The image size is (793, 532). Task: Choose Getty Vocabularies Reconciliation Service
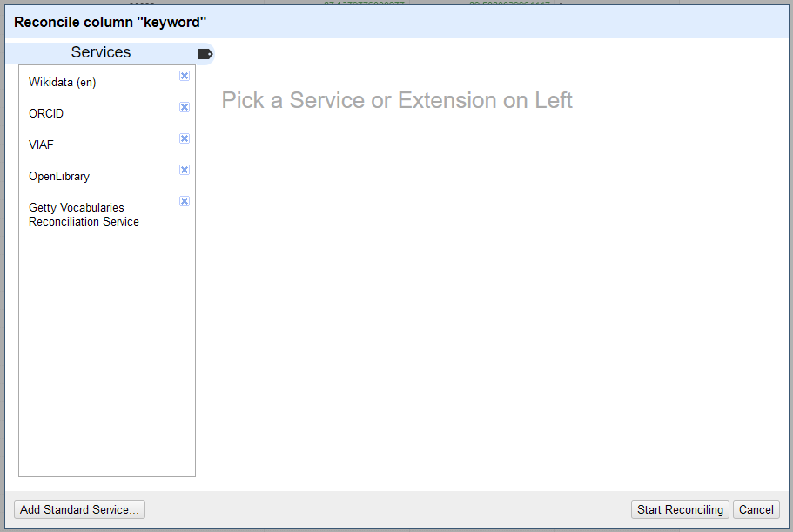[84, 214]
